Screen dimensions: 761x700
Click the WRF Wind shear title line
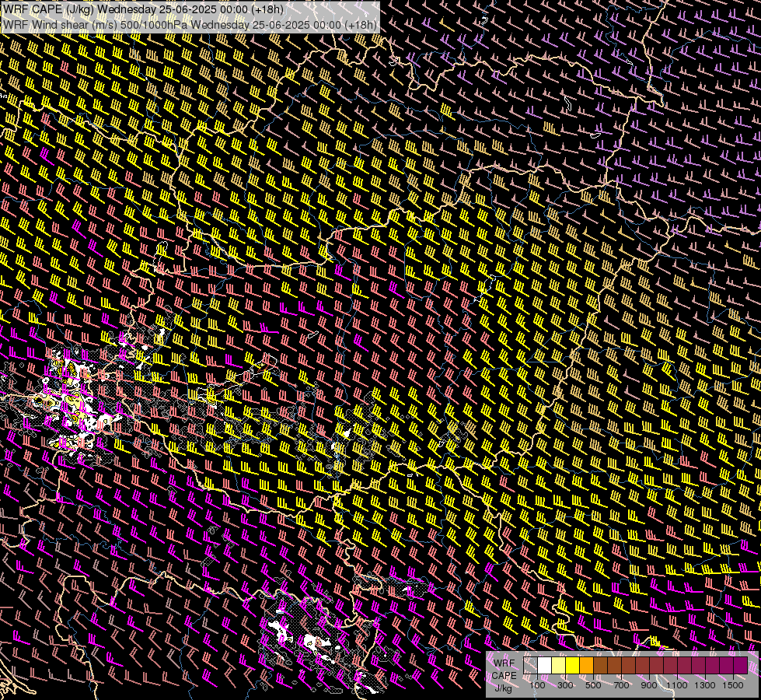[x=190, y=25]
